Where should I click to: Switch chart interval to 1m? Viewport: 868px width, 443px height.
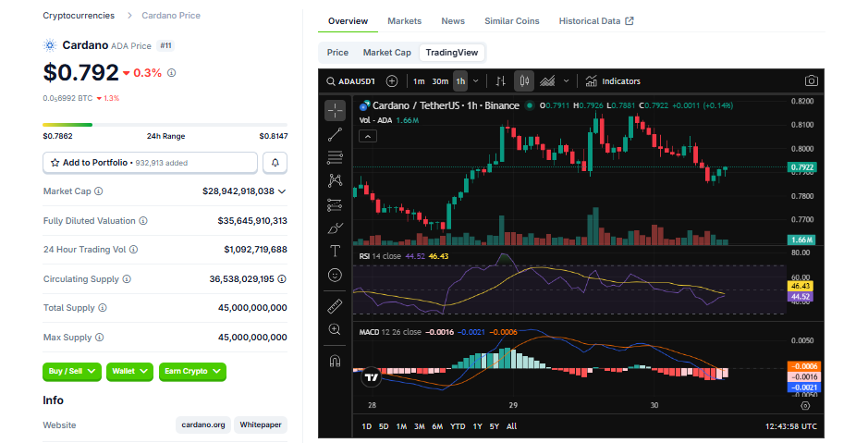click(419, 81)
